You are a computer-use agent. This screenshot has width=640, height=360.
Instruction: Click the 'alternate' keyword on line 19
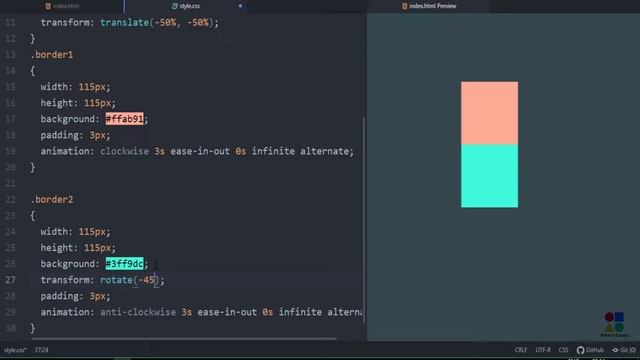tap(324, 151)
